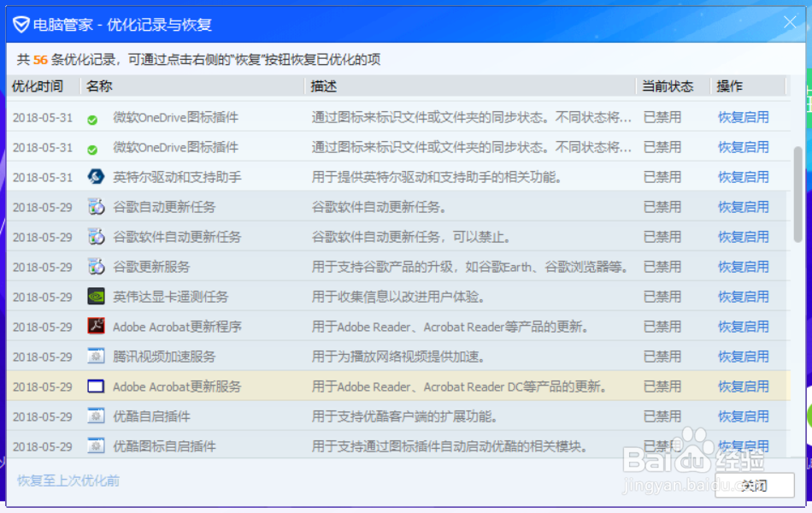Image resolution: width=812 pixels, height=513 pixels.
Task: Click the 谷歌更新服务 row icon
Action: [96, 267]
